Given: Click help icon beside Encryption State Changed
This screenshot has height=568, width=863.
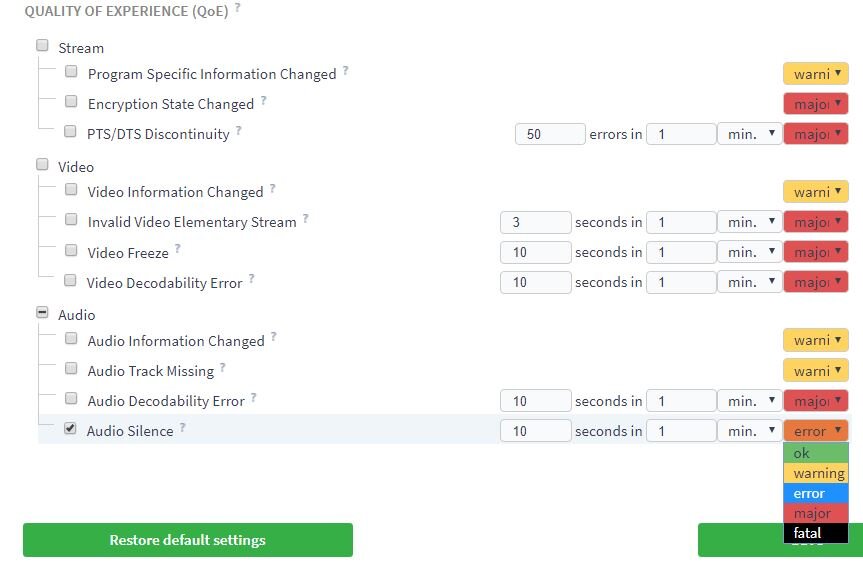Looking at the screenshot, I should click(264, 101).
